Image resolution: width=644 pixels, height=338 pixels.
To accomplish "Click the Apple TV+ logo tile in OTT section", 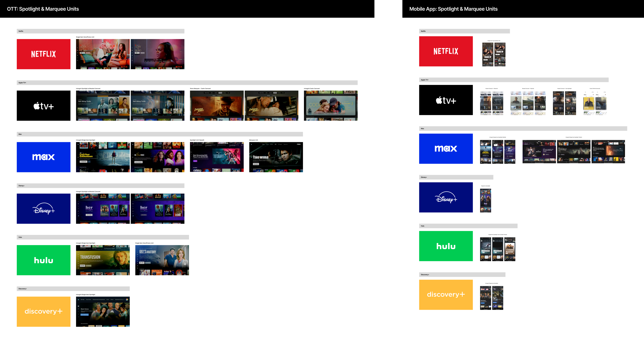I will (43, 106).
